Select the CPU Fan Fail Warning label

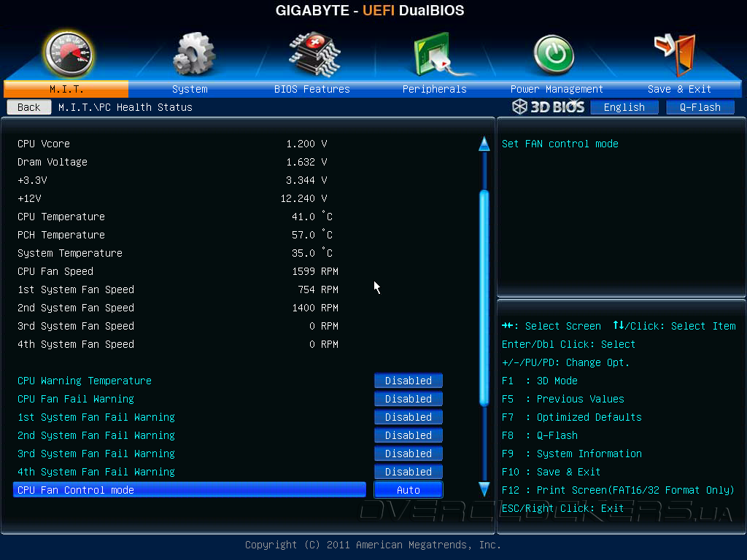(76, 399)
